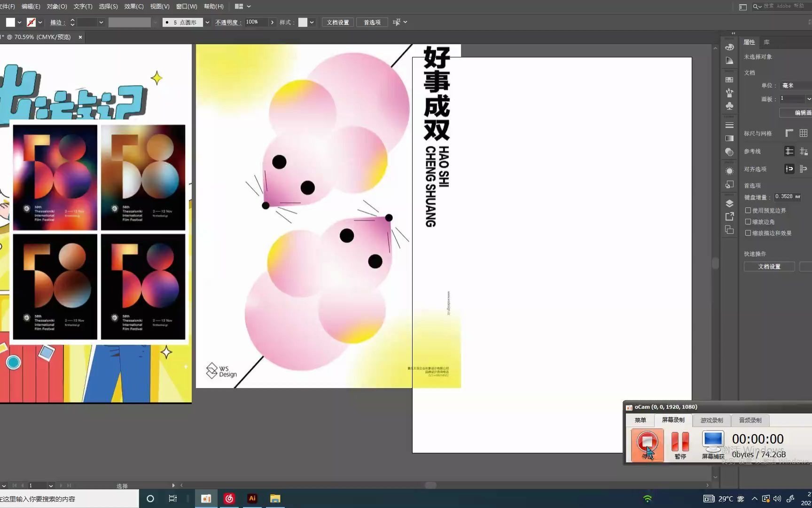Click the Windows Task View icon

click(173, 499)
